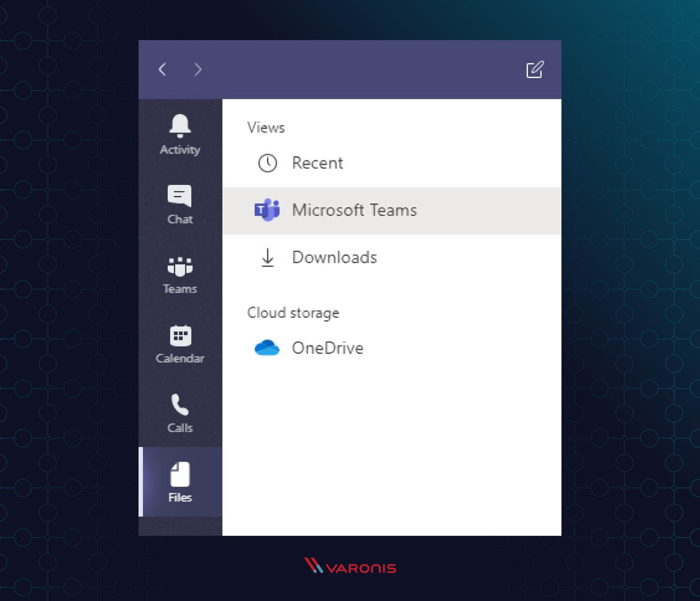This screenshot has height=601, width=700.
Task: Toggle the Files tab active state
Action: (x=180, y=481)
